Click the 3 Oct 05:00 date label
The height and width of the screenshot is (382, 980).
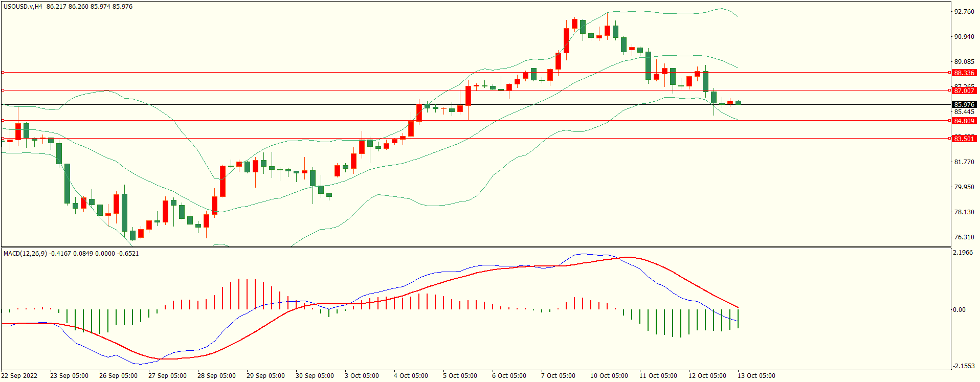point(362,375)
